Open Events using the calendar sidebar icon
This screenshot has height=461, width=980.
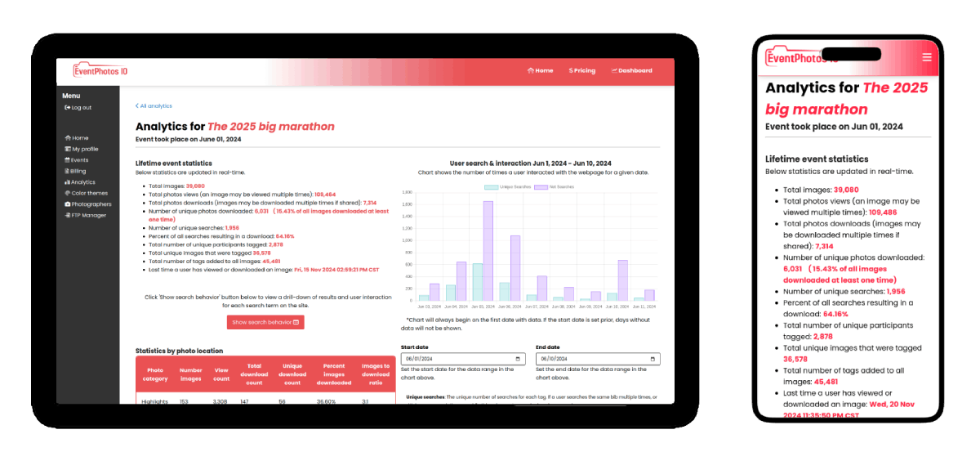(67, 160)
